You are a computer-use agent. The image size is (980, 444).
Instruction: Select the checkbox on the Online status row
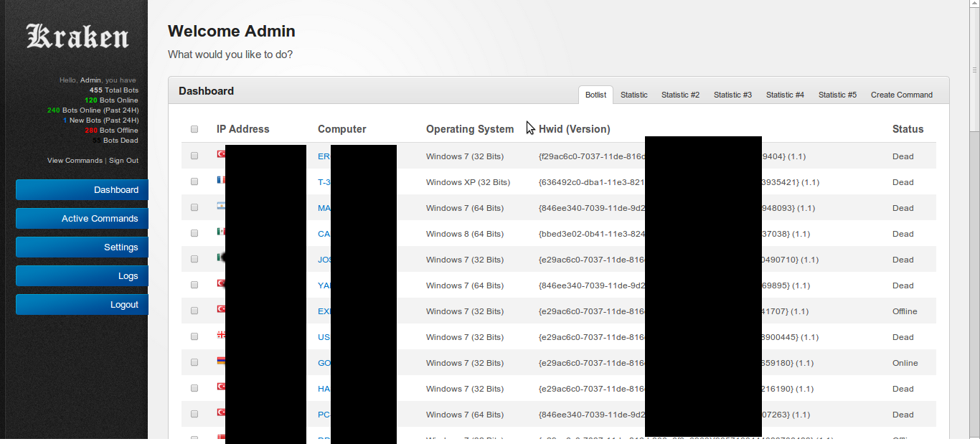point(194,363)
